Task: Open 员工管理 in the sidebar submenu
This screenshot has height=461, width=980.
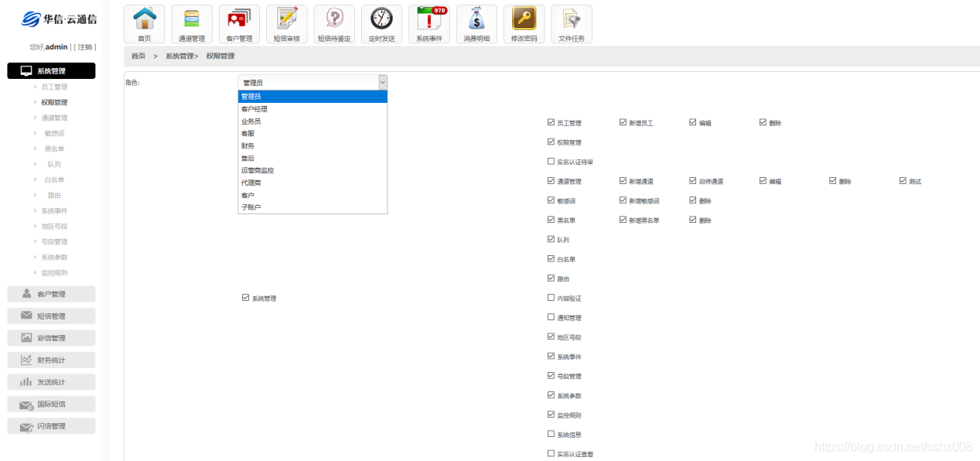Action: pos(54,87)
